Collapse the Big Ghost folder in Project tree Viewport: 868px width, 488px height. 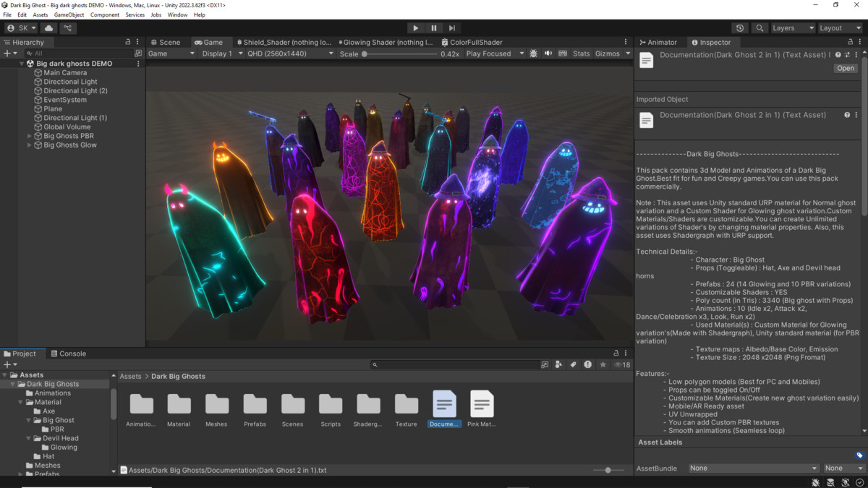[27, 419]
